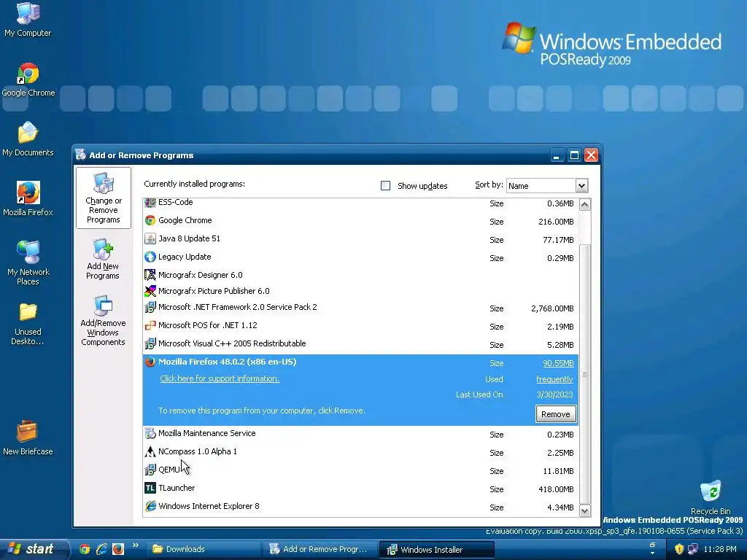Click the 90.55MB size link
Image resolution: width=747 pixels, height=560 pixels.
click(558, 363)
